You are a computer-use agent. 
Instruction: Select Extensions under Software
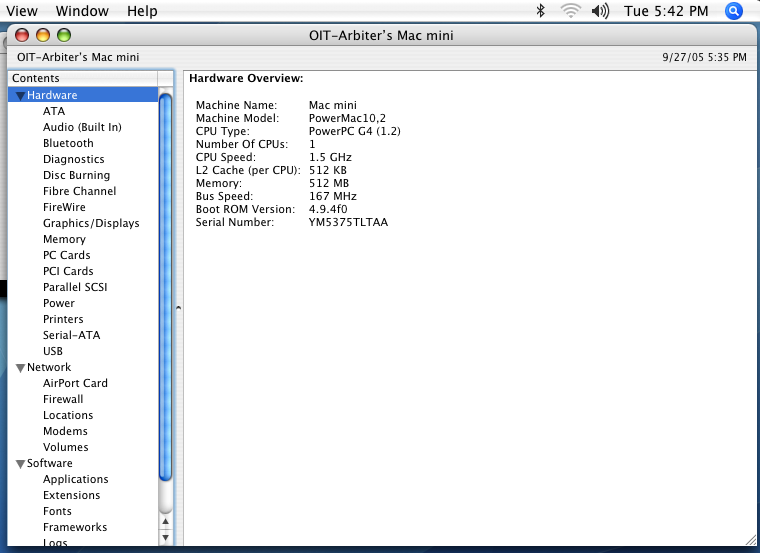[71, 495]
